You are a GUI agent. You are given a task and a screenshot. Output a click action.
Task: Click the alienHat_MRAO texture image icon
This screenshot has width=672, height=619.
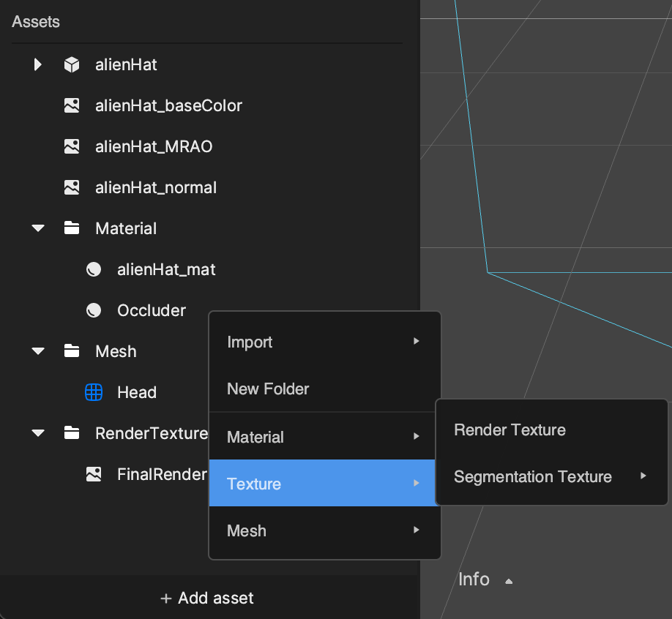pos(72,146)
